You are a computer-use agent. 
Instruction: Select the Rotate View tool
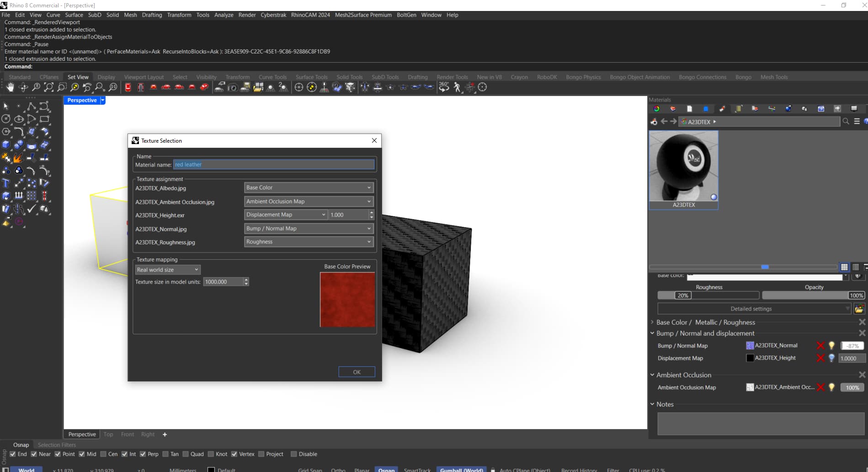tap(23, 87)
